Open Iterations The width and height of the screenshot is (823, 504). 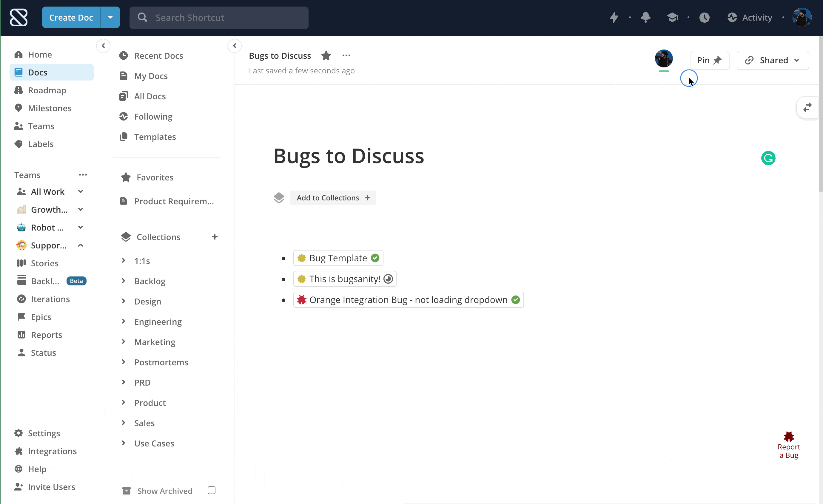pos(52,299)
